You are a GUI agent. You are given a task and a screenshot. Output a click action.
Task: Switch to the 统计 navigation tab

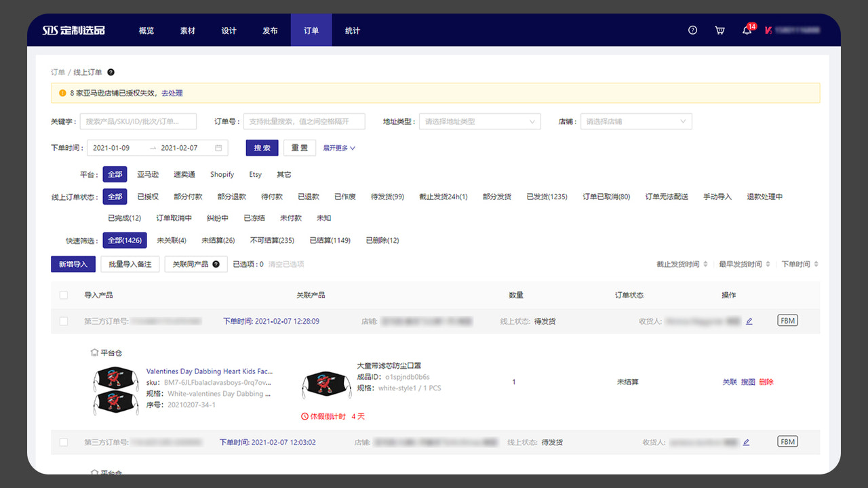352,30
